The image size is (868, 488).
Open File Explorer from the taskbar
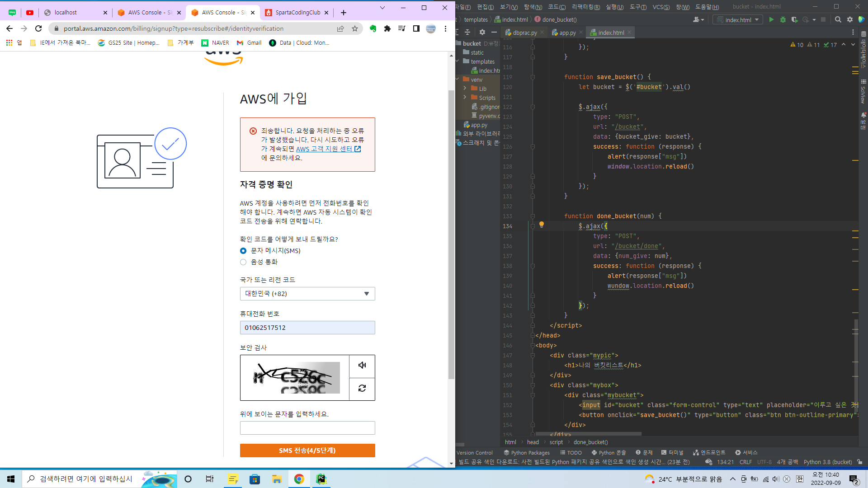click(277, 479)
